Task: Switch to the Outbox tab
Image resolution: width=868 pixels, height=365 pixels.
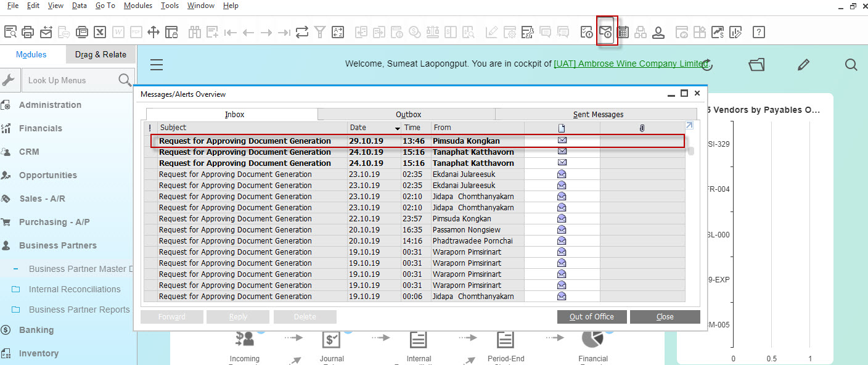Action: [408, 114]
